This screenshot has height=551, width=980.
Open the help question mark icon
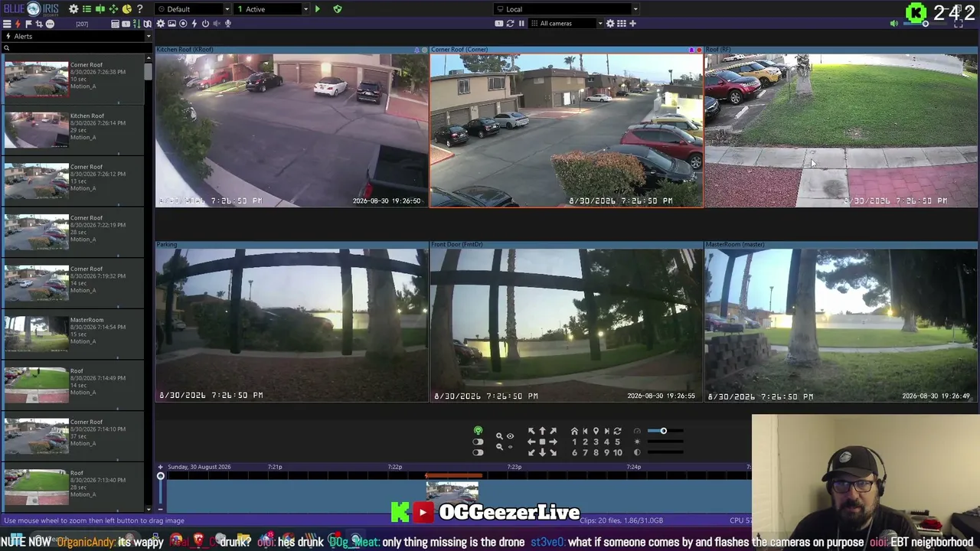point(139,9)
